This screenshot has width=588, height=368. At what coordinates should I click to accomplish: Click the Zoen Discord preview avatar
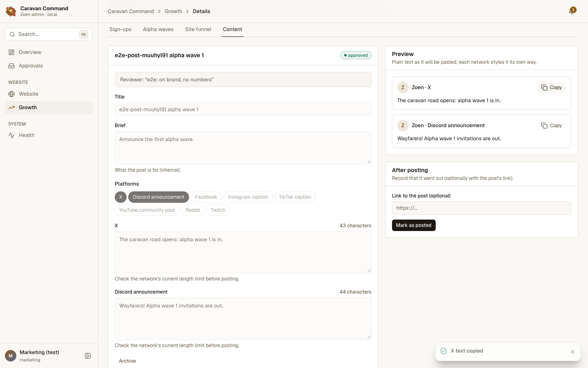coord(403,126)
